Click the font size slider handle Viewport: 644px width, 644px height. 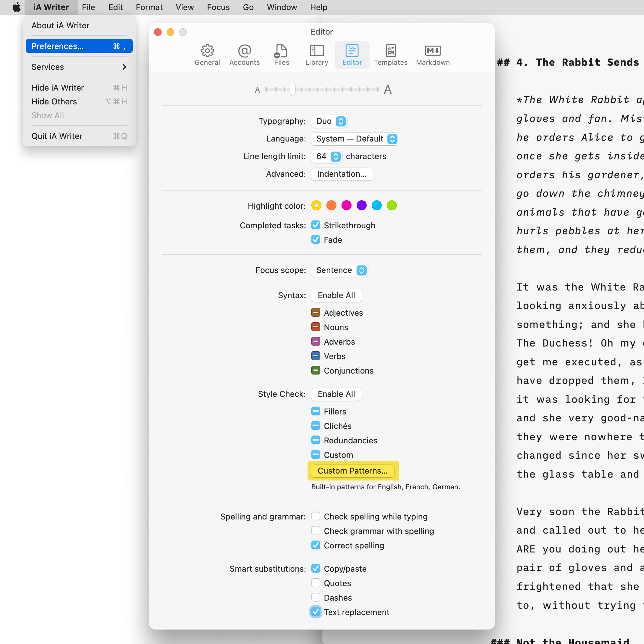[293, 89]
